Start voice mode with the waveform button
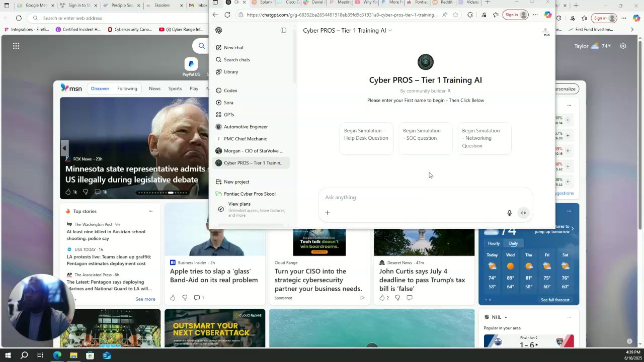 tap(523, 213)
